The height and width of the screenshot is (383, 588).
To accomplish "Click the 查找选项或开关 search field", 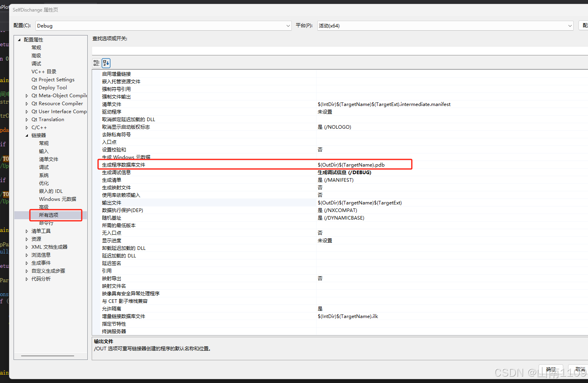I will tap(340, 51).
